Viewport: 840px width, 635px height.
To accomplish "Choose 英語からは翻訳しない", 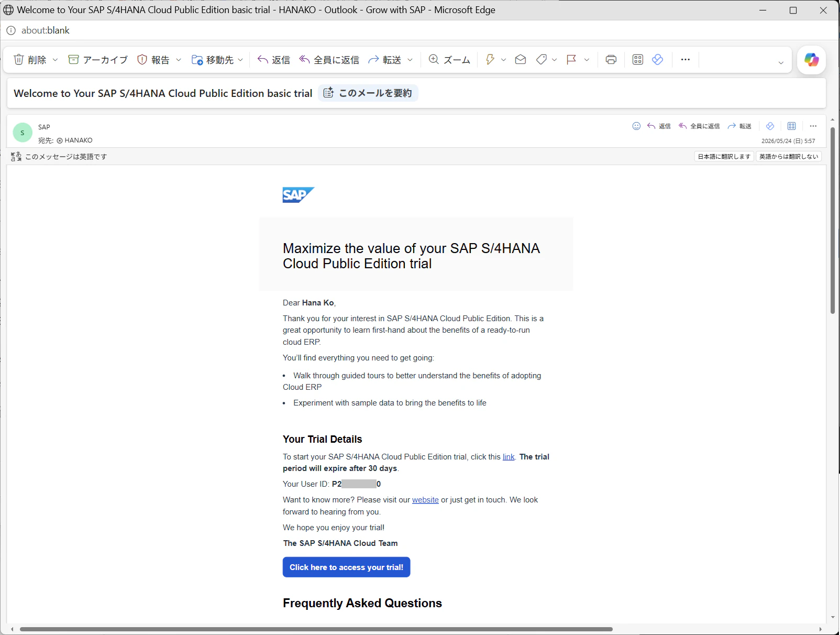I will pyautogui.click(x=789, y=157).
